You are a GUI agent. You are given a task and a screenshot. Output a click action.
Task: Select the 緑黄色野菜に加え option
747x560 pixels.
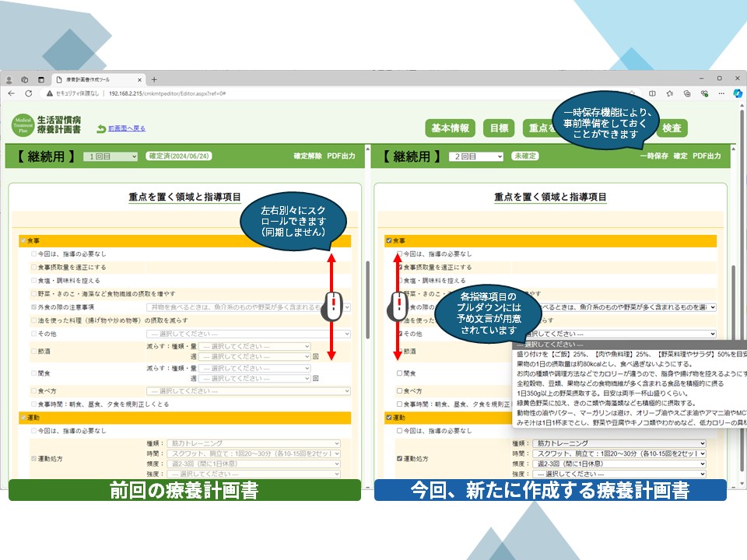pyautogui.click(x=630, y=404)
